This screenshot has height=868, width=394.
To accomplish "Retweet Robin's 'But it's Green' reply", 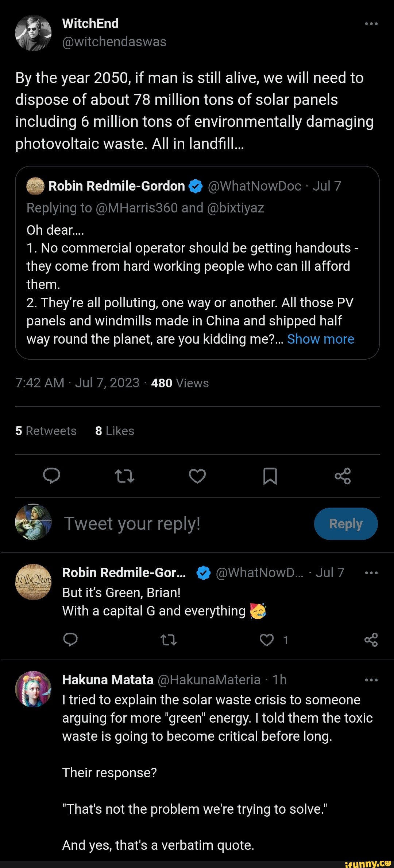I will pyautogui.click(x=169, y=640).
